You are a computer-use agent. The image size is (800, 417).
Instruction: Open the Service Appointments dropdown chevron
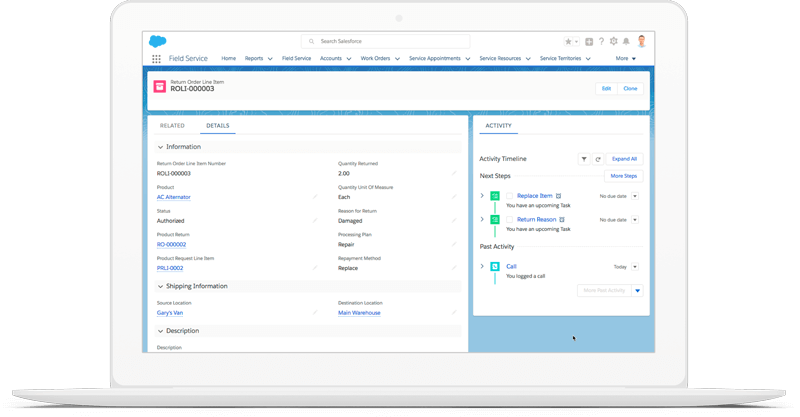pos(467,59)
